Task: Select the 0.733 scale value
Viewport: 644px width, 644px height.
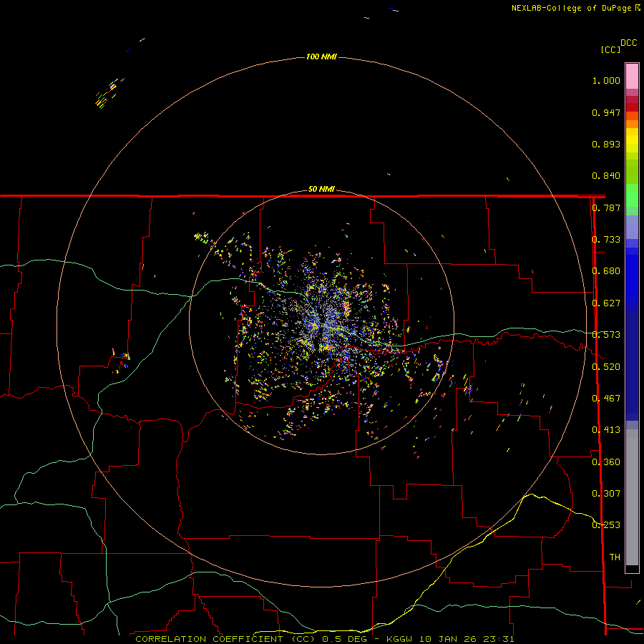Action: coord(606,240)
